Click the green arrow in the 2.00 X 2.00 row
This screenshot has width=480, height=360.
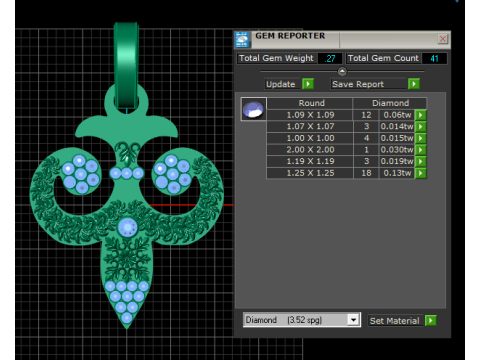click(x=421, y=150)
